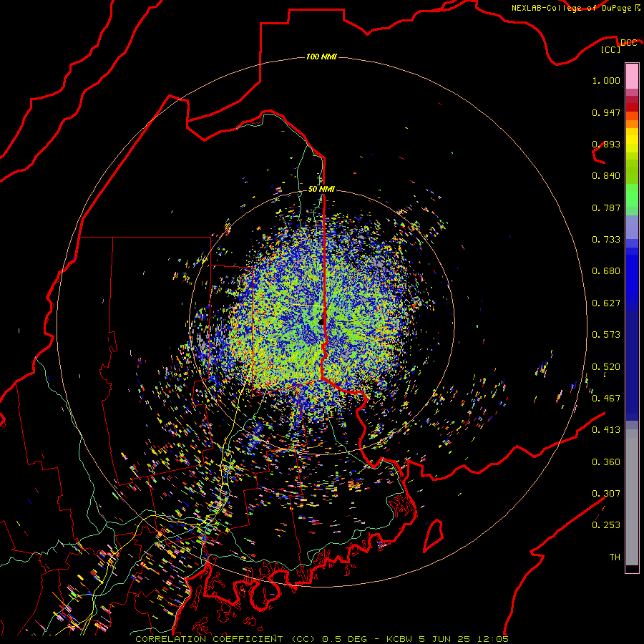644x644 pixels.
Task: Click the 0.413 color scale value
Action: click(x=606, y=430)
